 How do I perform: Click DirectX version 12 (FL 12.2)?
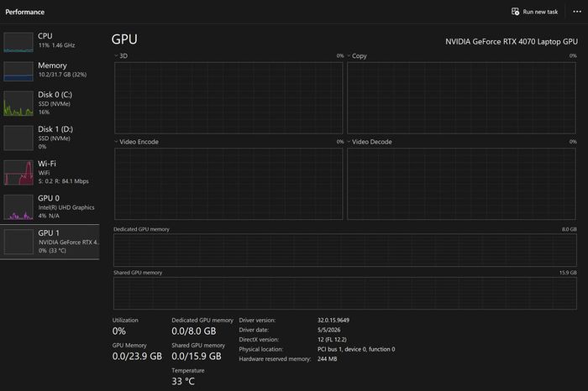tap(332, 340)
